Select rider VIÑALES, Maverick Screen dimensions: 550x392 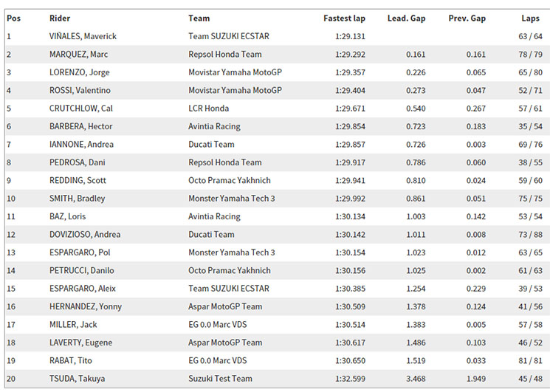pyautogui.click(x=83, y=36)
